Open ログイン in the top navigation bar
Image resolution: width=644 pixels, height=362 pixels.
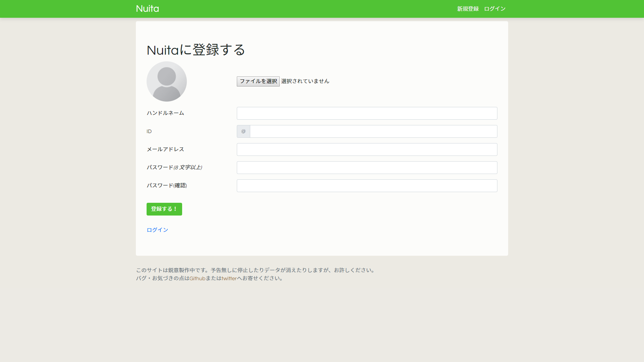click(495, 9)
